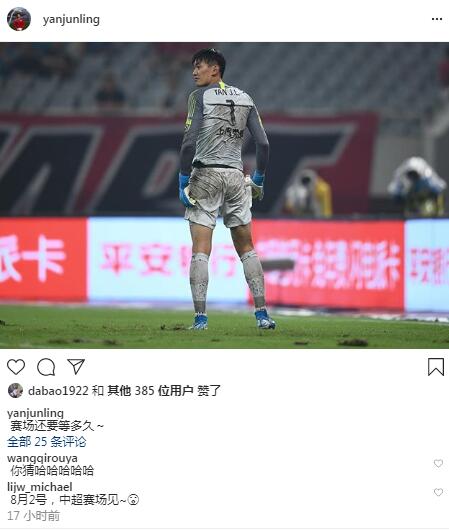Click the 17 hours ago timestamp
This screenshot has height=530, width=449.
click(x=33, y=516)
